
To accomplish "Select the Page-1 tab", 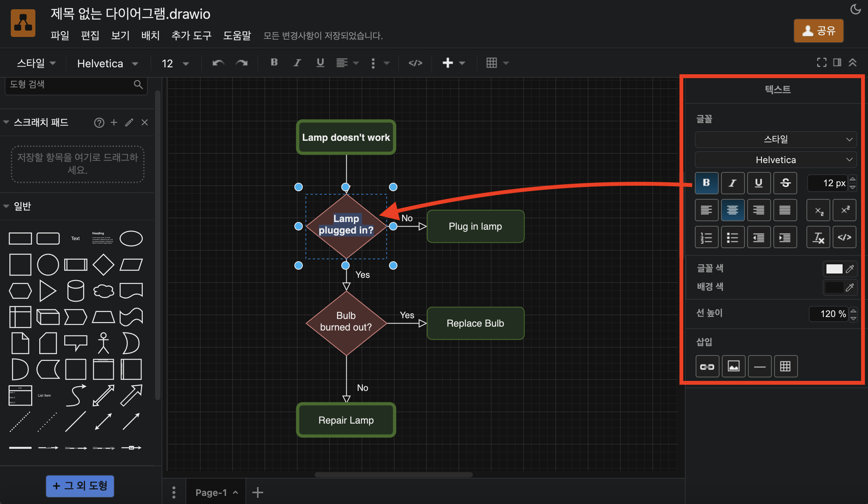I will 216,492.
